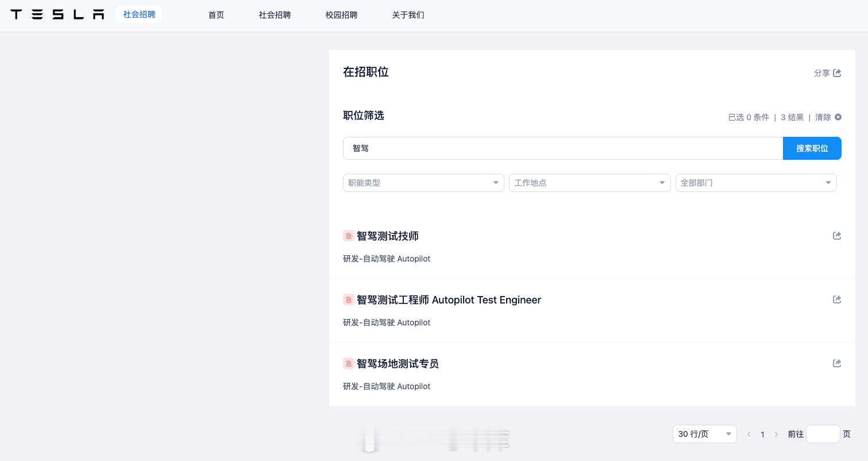
Task: Go to next page arrow in pagination
Action: pos(776,435)
